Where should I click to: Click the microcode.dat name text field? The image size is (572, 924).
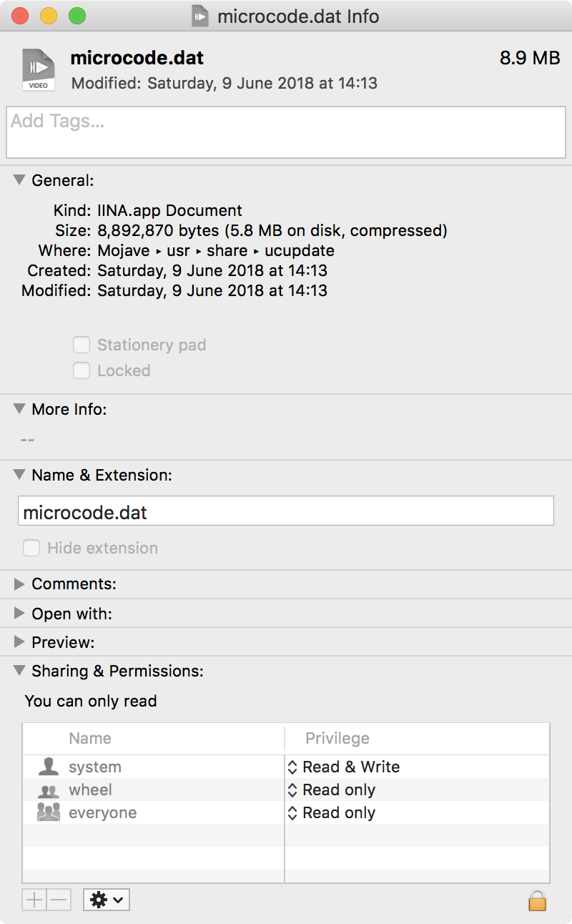(x=286, y=512)
